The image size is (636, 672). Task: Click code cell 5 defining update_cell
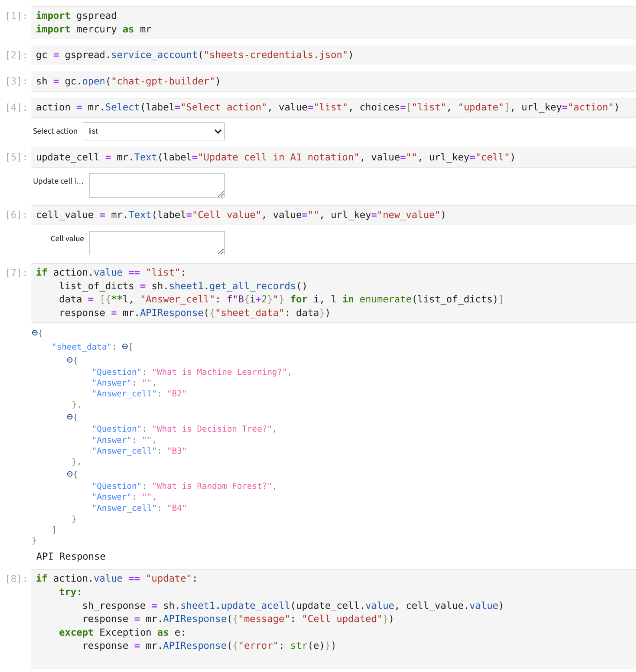[334, 158]
